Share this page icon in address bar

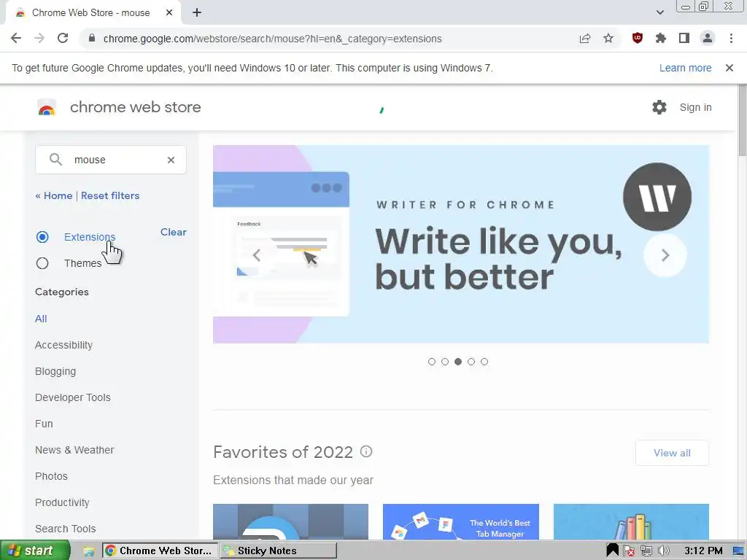[x=585, y=39]
